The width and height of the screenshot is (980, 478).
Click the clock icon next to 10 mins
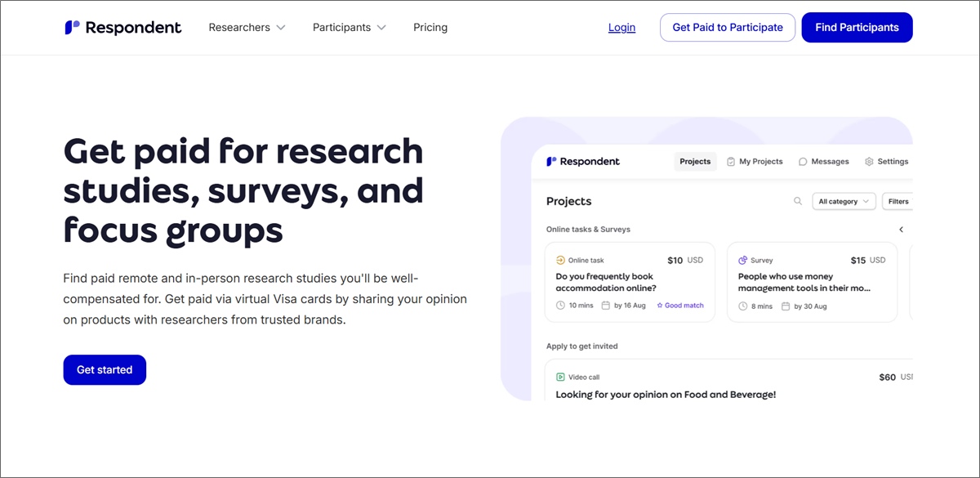pos(560,306)
